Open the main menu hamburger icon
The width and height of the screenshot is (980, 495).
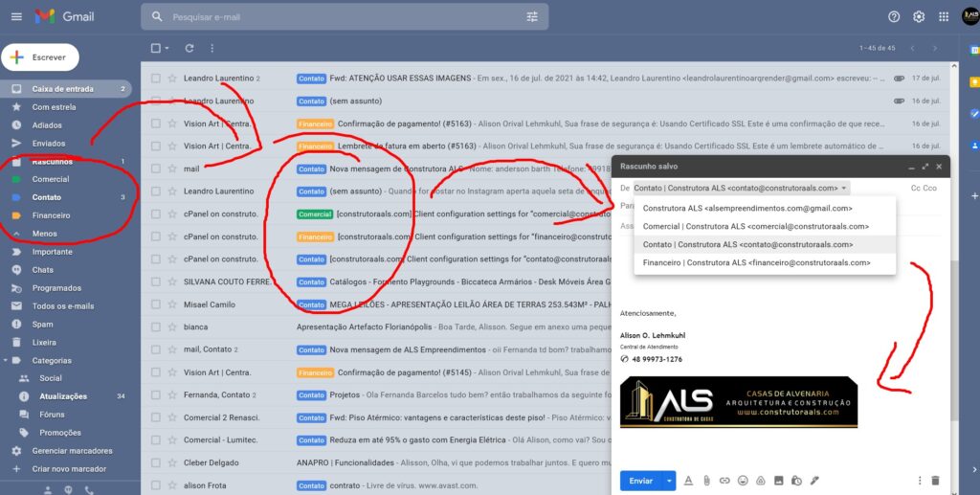[x=16, y=17]
